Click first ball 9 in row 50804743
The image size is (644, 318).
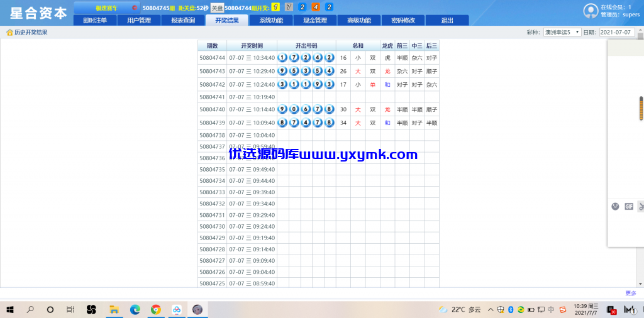[282, 71]
